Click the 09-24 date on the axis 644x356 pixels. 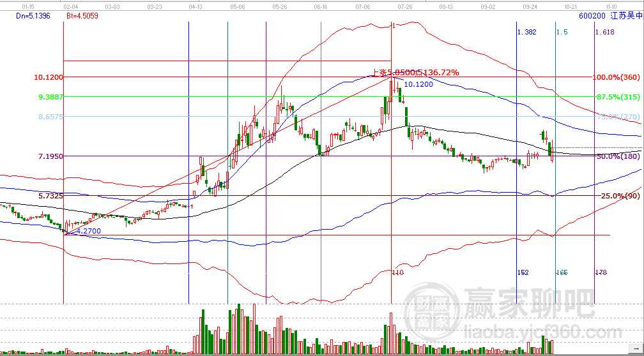point(531,6)
